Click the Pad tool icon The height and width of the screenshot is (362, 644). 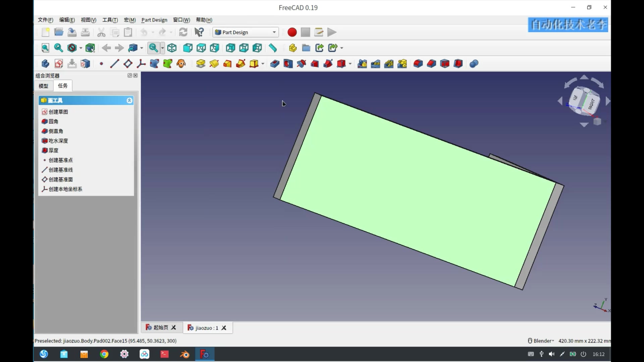(201, 64)
